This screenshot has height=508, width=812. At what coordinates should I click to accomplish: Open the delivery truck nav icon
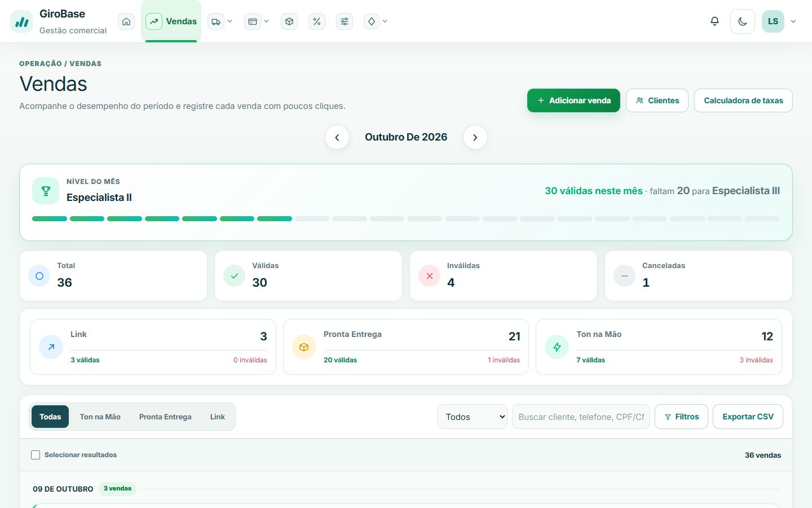coord(216,21)
